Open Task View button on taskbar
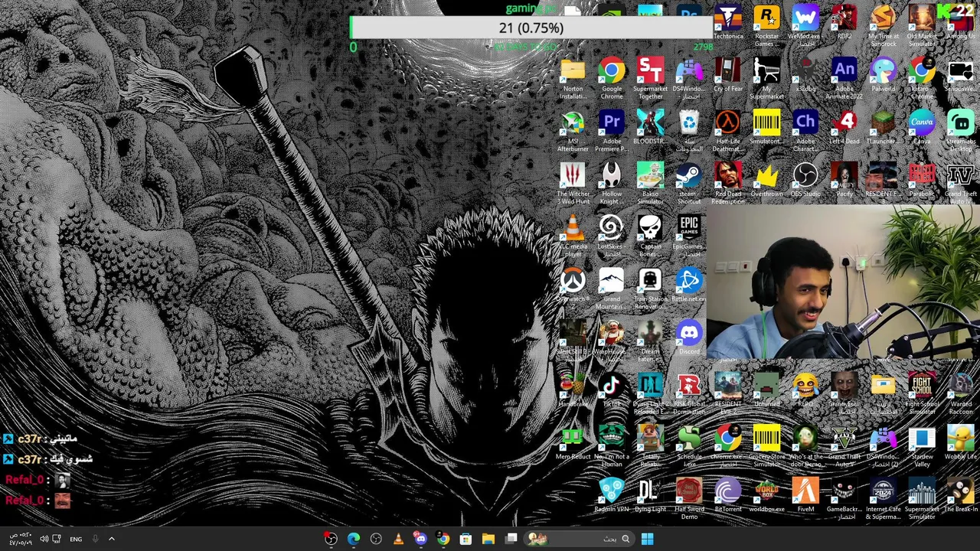980x551 pixels. (511, 539)
